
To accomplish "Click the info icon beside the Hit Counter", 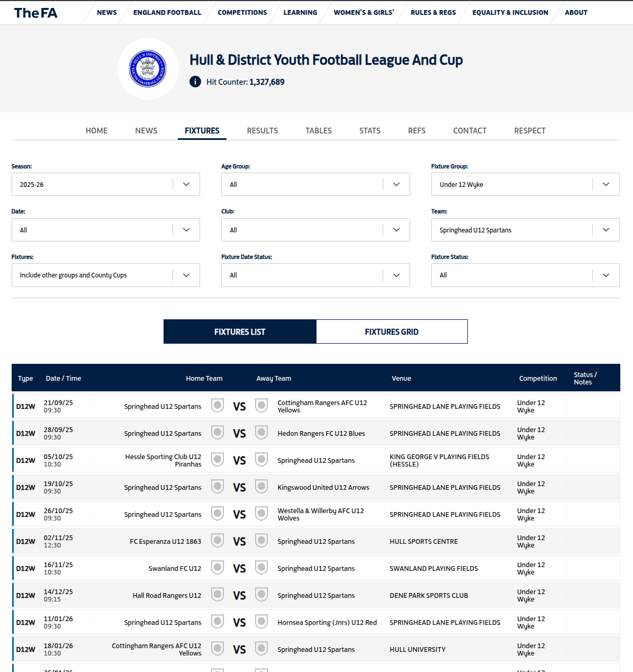I will [195, 82].
